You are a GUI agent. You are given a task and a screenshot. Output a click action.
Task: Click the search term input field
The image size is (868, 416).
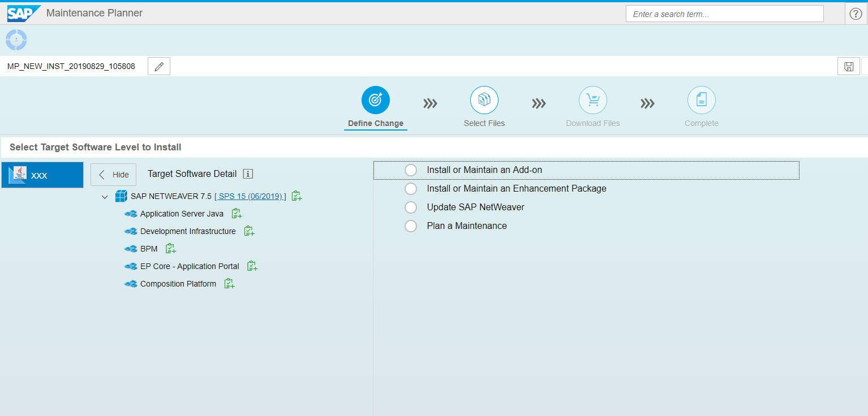(725, 14)
